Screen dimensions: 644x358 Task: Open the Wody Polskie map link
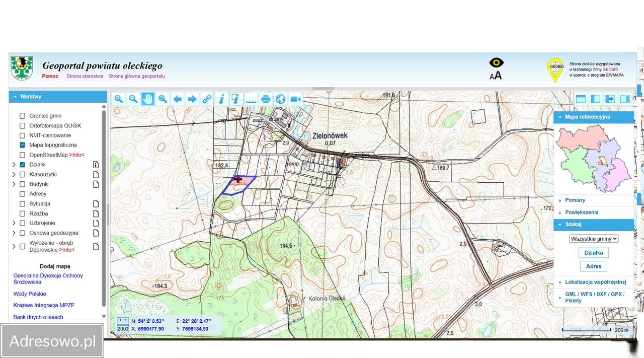tap(30, 294)
